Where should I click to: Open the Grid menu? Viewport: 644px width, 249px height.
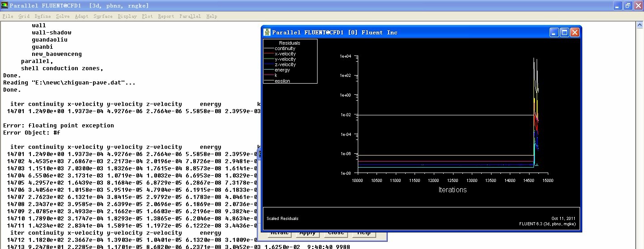click(24, 16)
